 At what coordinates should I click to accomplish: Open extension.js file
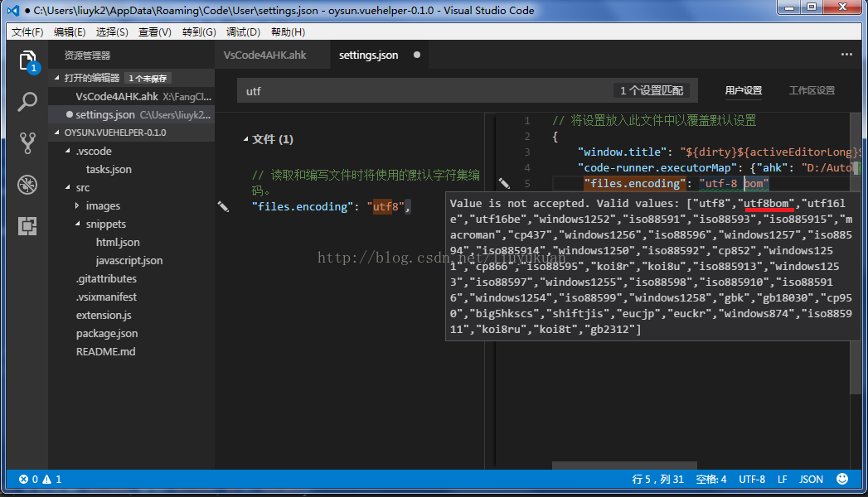[104, 315]
